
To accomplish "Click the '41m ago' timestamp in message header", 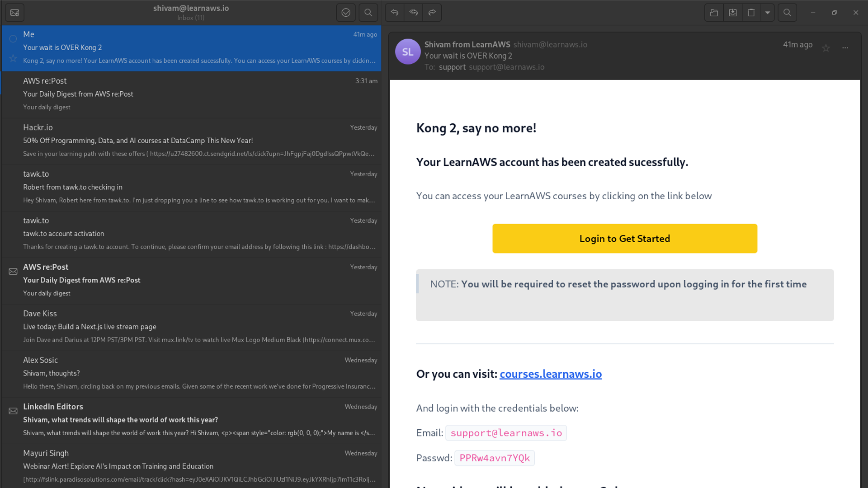I will pos(797,44).
